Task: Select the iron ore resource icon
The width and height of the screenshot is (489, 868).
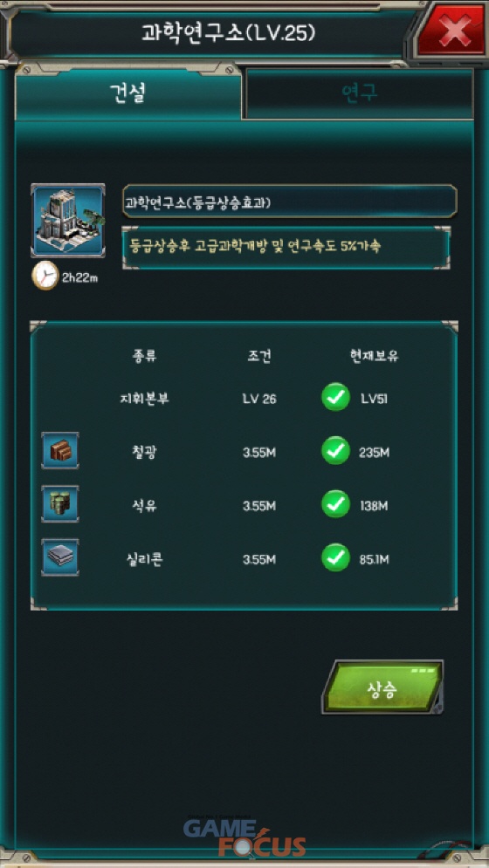Action: coord(60,451)
